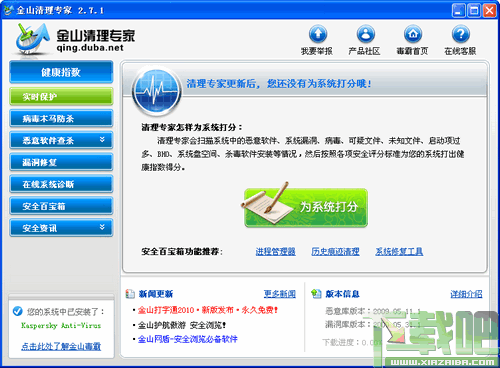Image resolution: width=500 pixels, height=368 pixels.
Task: Open 在线客服 help icon
Action: (461, 34)
